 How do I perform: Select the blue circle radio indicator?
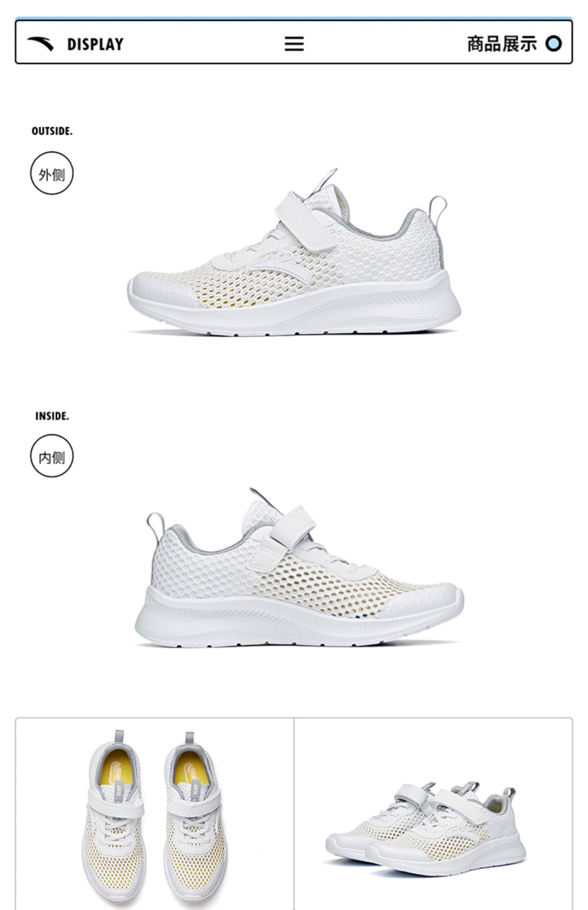[x=554, y=44]
